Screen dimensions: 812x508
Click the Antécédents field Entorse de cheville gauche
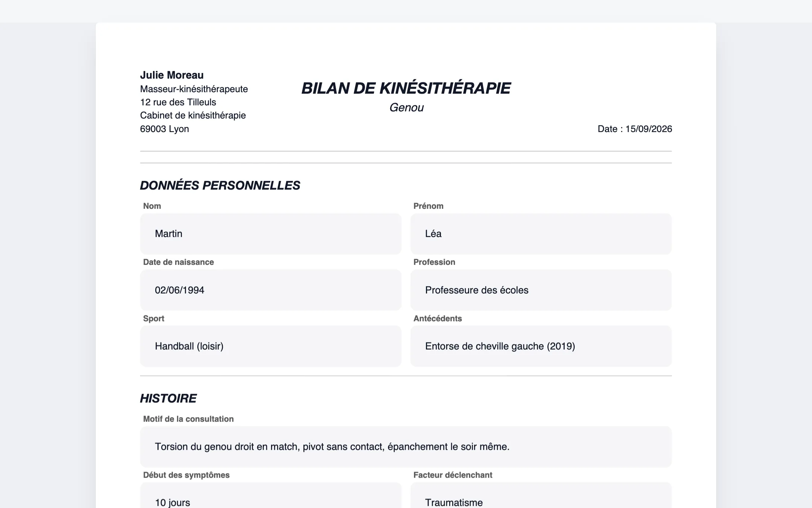tap(541, 346)
